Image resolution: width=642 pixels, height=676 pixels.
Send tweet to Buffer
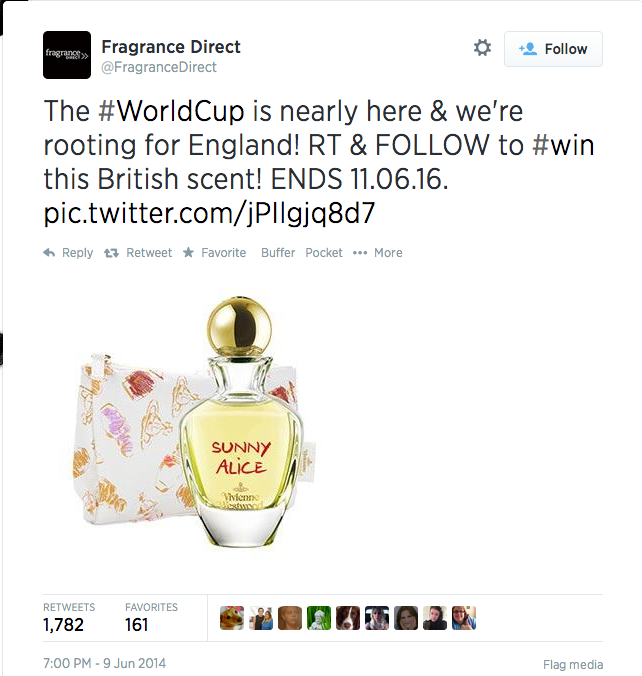click(278, 253)
